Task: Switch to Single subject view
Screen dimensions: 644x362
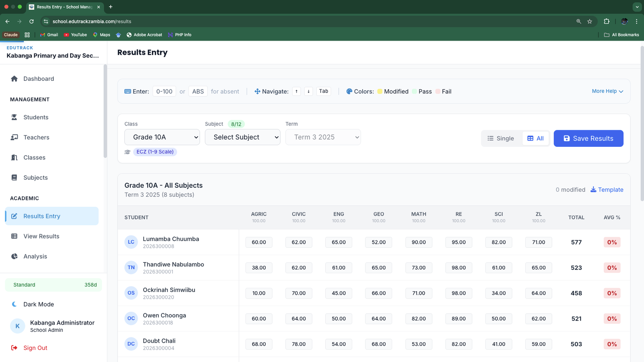Action: tap(501, 138)
